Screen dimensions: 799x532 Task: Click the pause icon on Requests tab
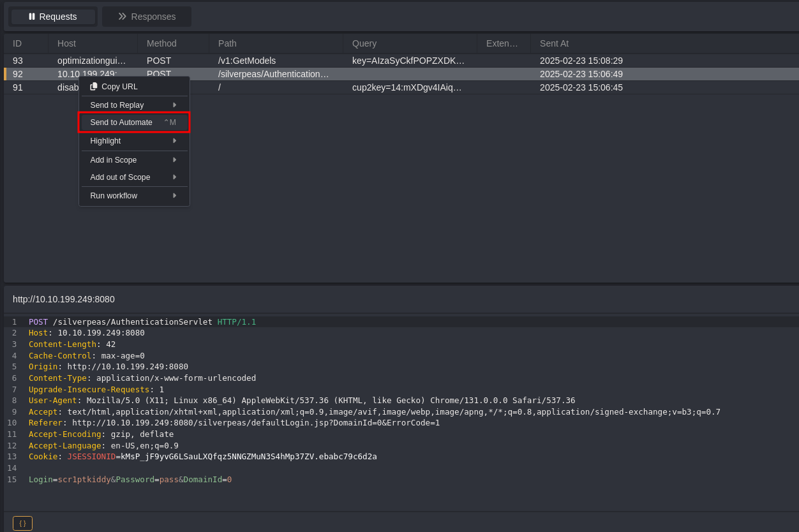[32, 17]
